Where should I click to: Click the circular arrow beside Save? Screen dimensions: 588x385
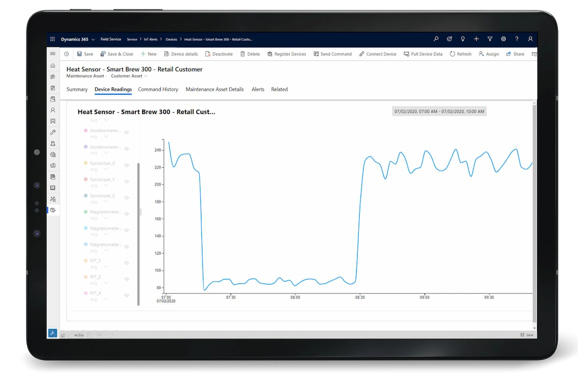pyautogui.click(x=67, y=54)
